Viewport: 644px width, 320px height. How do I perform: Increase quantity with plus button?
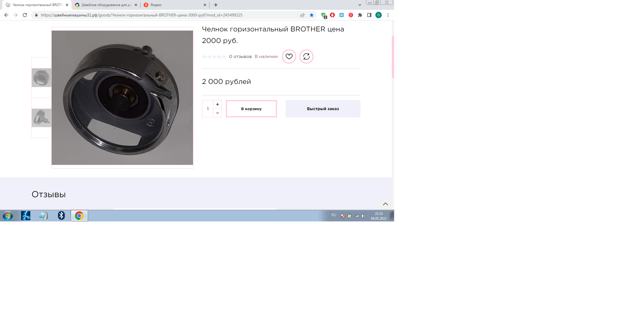[218, 104]
